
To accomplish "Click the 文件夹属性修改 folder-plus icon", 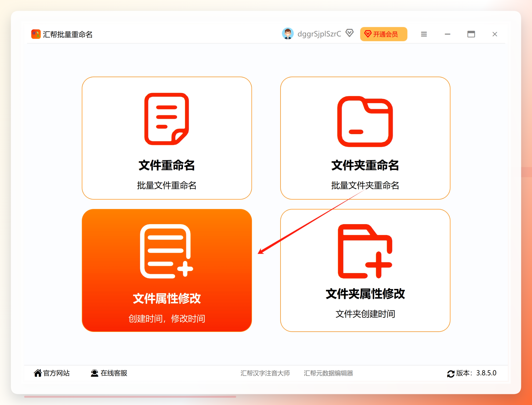I will click(365, 251).
